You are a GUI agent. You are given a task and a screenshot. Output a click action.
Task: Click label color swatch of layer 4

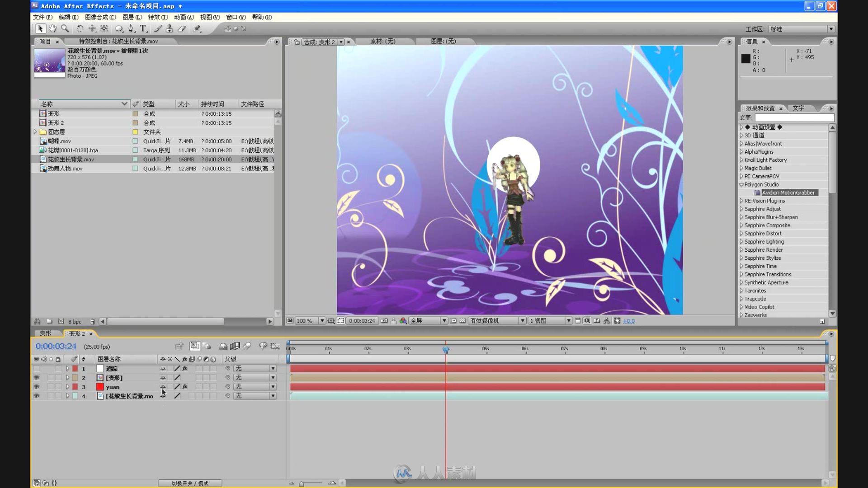point(75,396)
